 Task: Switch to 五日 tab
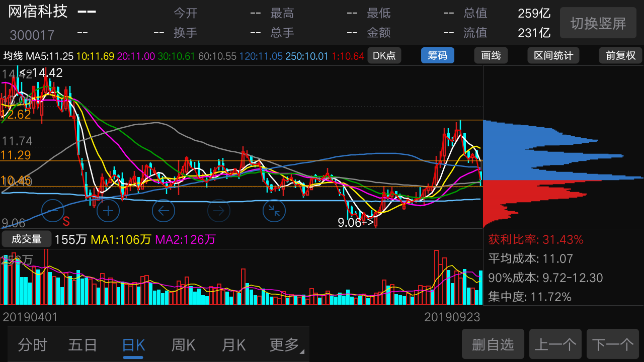pyautogui.click(x=83, y=345)
